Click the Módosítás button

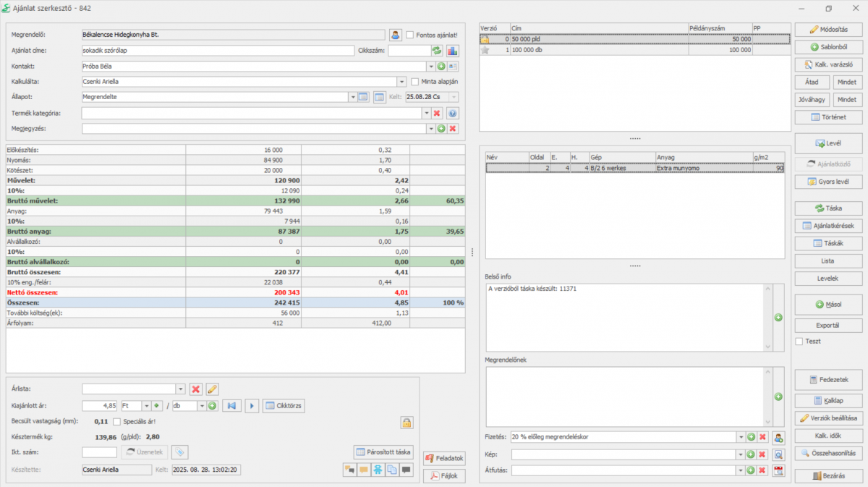[x=828, y=30]
